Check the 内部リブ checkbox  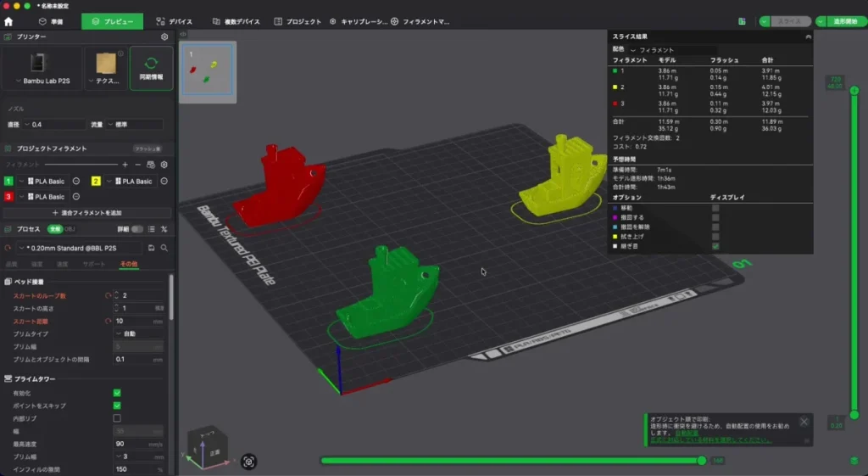pos(117,418)
